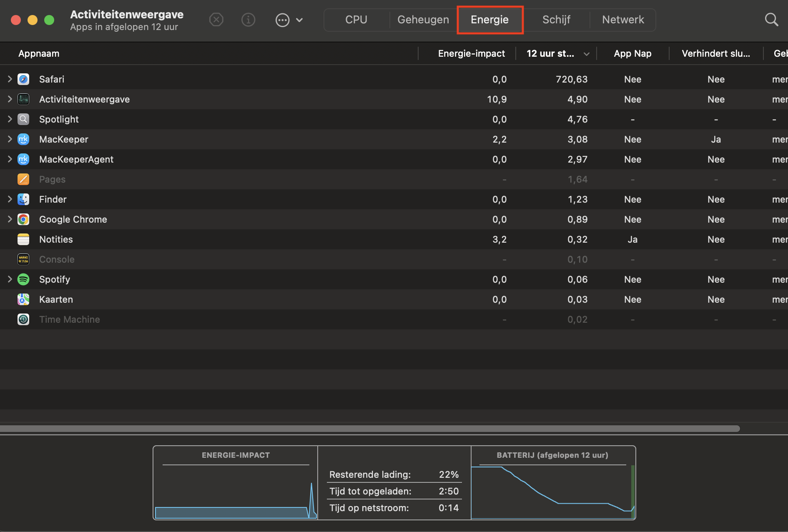Sort by Energie-impact column header
This screenshot has width=788, height=532.
pos(471,53)
